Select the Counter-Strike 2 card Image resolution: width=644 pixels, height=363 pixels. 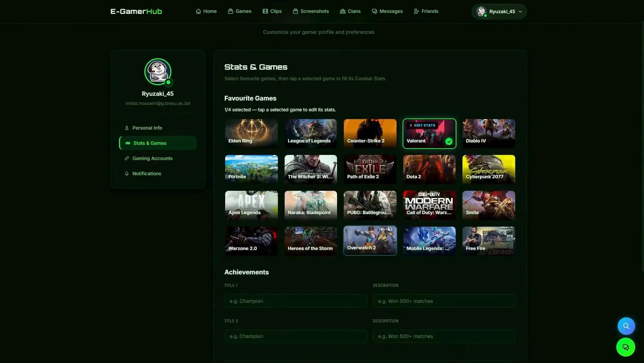click(x=370, y=134)
